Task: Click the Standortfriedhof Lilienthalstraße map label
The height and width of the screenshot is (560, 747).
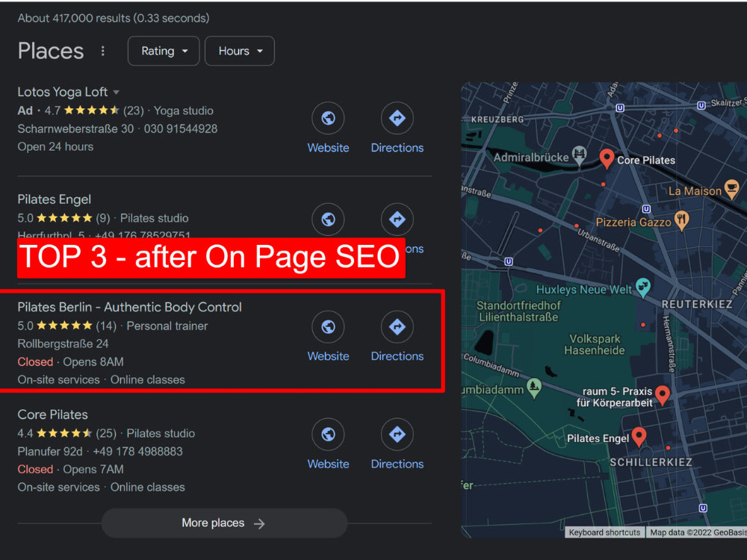Action: (519, 311)
